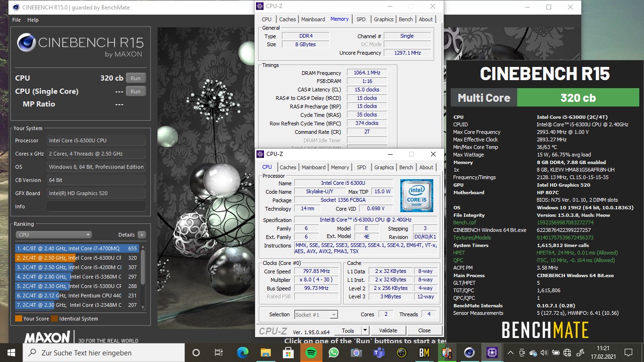644x362 pixels.
Task: Click the Core Speed value 797.85 MHz
Action: pyautogui.click(x=317, y=271)
